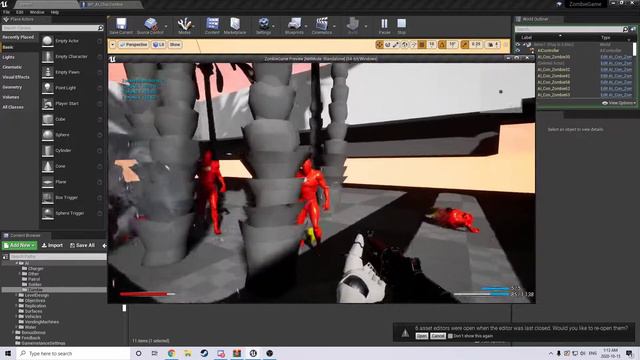Open the Cinematics toolbar icon
This screenshot has height=360, width=640.
pos(322,25)
